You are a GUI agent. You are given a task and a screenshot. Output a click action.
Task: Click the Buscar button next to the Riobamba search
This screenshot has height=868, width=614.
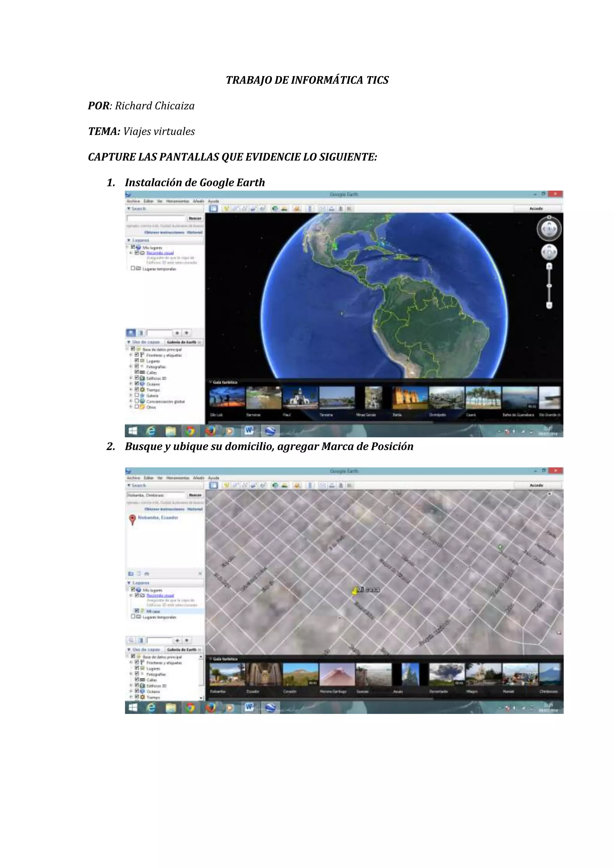195,495
